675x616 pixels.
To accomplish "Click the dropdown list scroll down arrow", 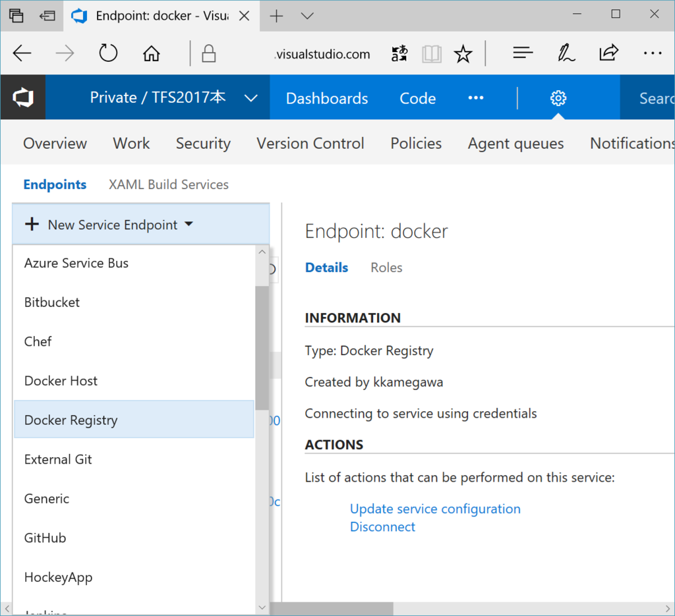I will 262,607.
